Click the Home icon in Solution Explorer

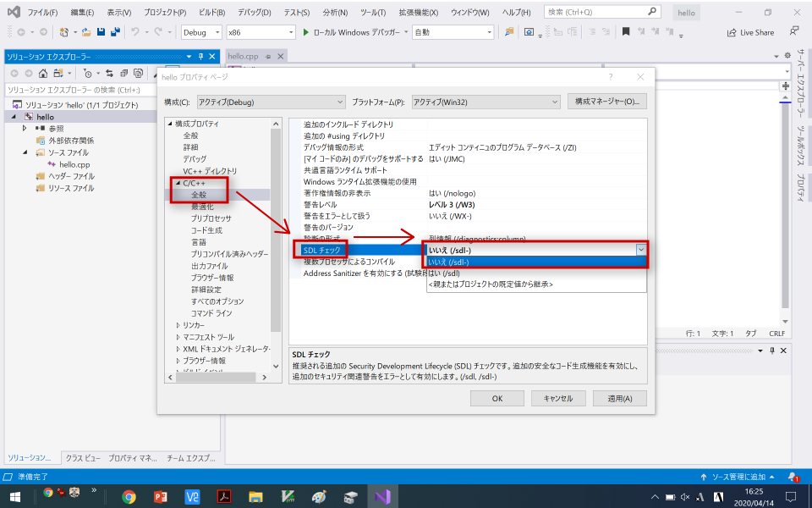pyautogui.click(x=43, y=73)
